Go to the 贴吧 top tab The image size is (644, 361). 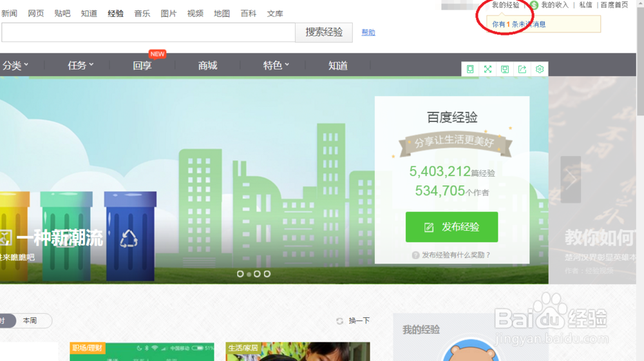pyautogui.click(x=62, y=14)
